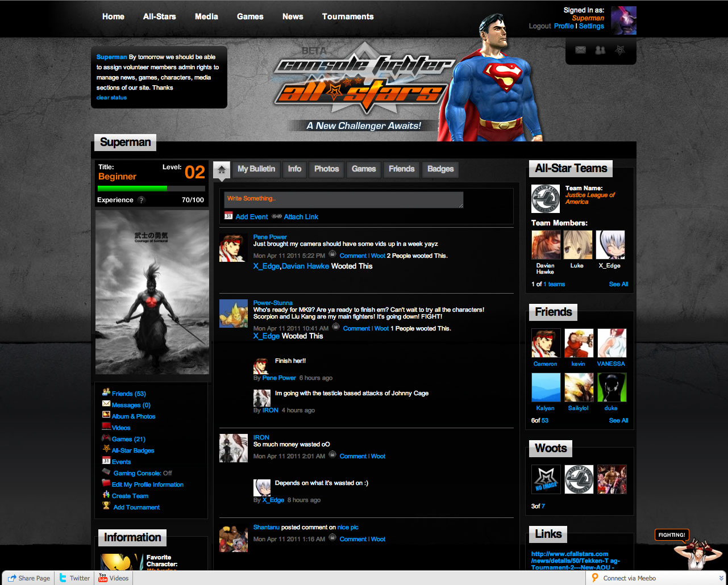Screen dimensions: 728x585
Task: Click the Album & Photos sidebar icon
Action: (x=106, y=415)
